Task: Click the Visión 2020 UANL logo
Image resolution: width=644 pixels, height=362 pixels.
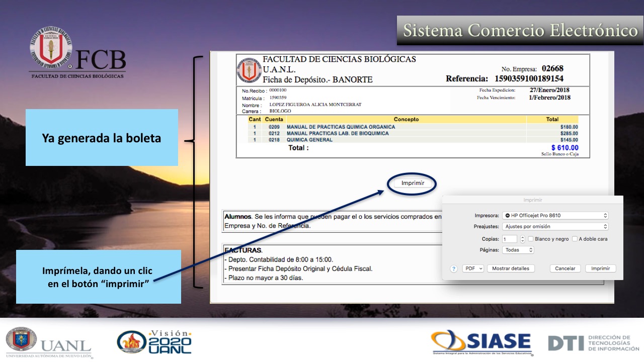Action: click(154, 342)
